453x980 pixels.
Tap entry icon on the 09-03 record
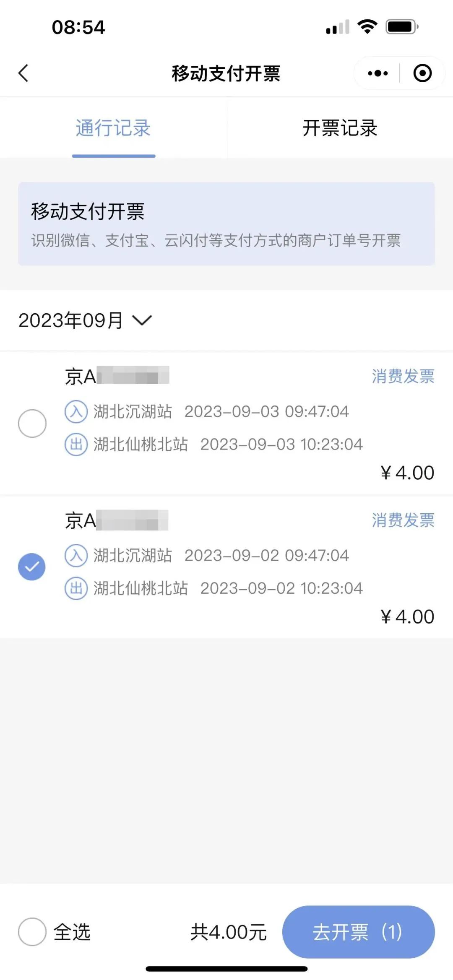(x=76, y=412)
